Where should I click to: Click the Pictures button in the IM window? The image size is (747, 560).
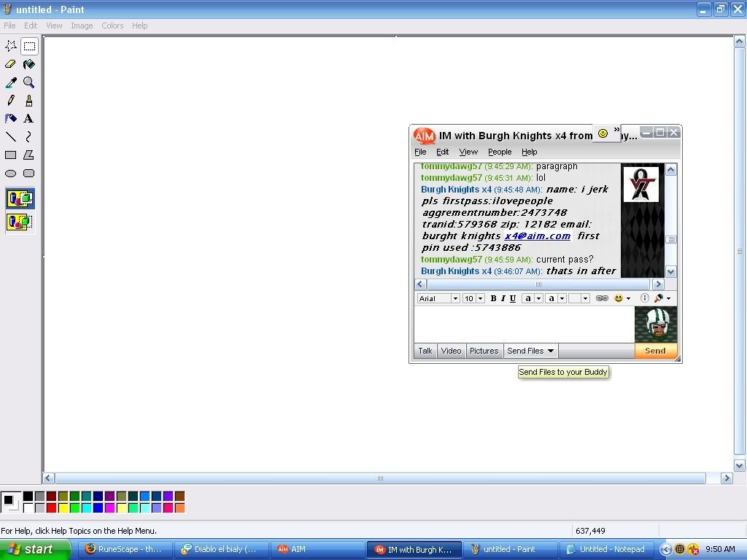pyautogui.click(x=484, y=351)
